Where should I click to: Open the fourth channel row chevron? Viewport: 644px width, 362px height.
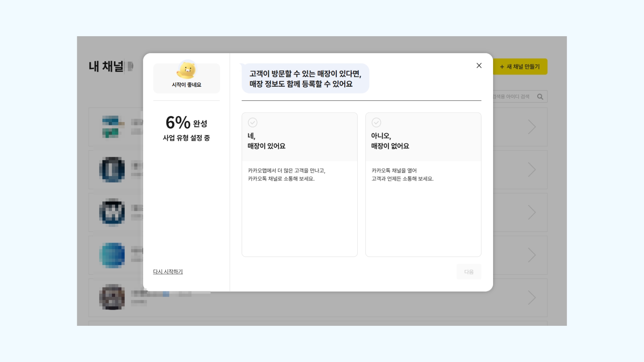[x=532, y=255]
